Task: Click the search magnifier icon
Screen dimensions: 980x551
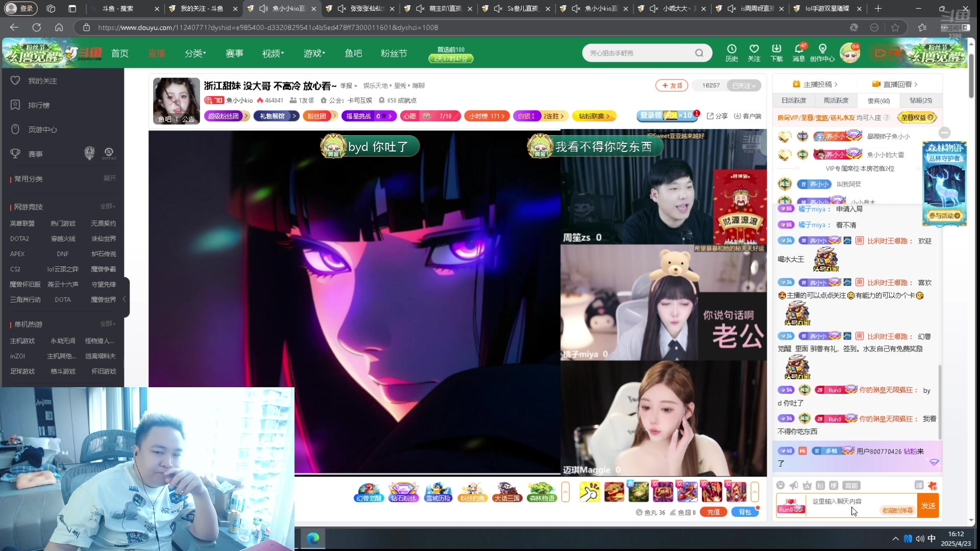Action: tap(699, 53)
